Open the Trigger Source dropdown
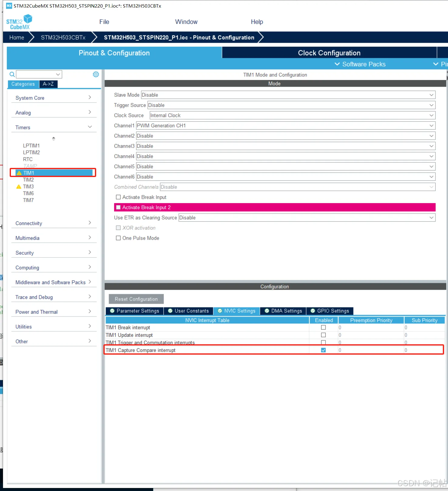The width and height of the screenshot is (448, 491). tap(291, 105)
